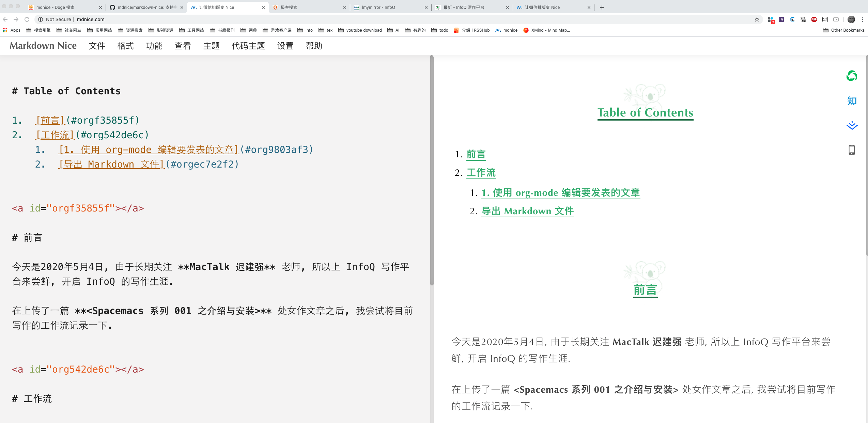Click the '# 前言' heading line in editor
This screenshot has height=423, width=868.
[x=27, y=238]
